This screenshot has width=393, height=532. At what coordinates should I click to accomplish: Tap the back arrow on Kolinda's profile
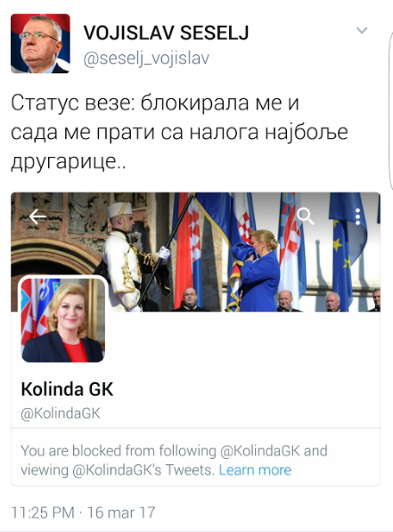[37, 217]
